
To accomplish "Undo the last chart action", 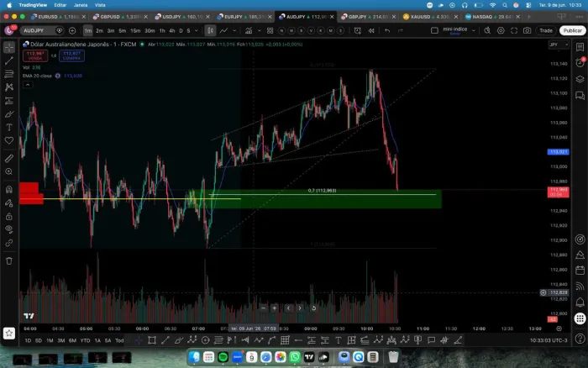I will [387, 30].
